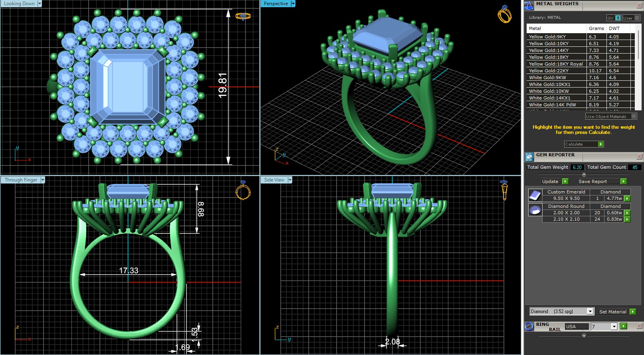Click the Metal column header
The width and height of the screenshot is (644, 355).
(557, 28)
